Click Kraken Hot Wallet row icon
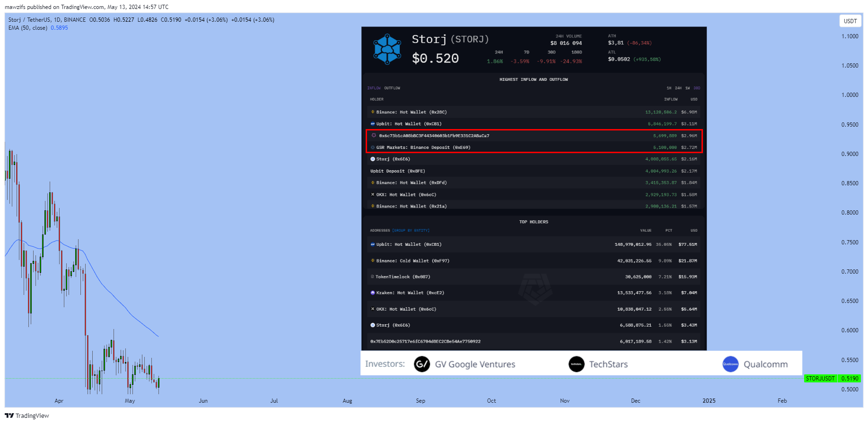This screenshot has width=868, height=424. 373,293
